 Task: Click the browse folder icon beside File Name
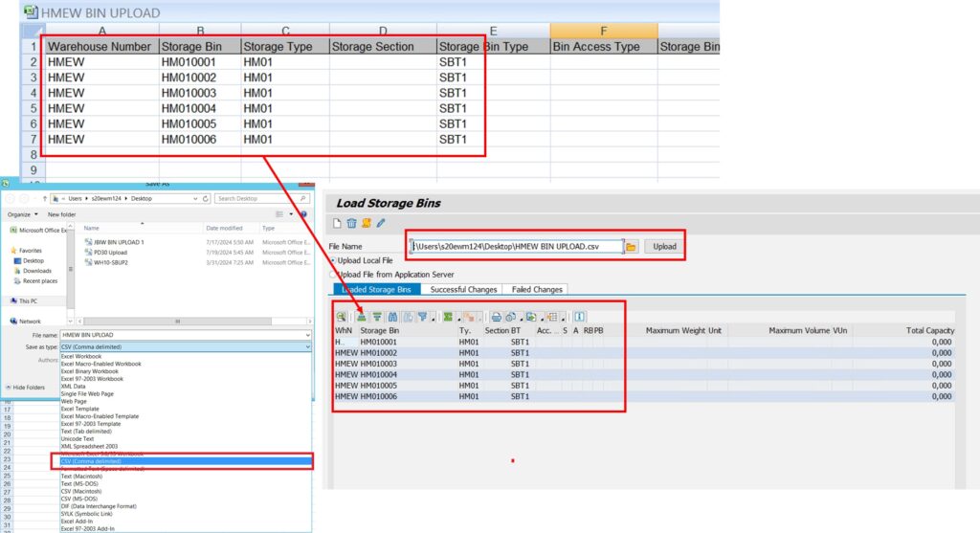pyautogui.click(x=632, y=247)
